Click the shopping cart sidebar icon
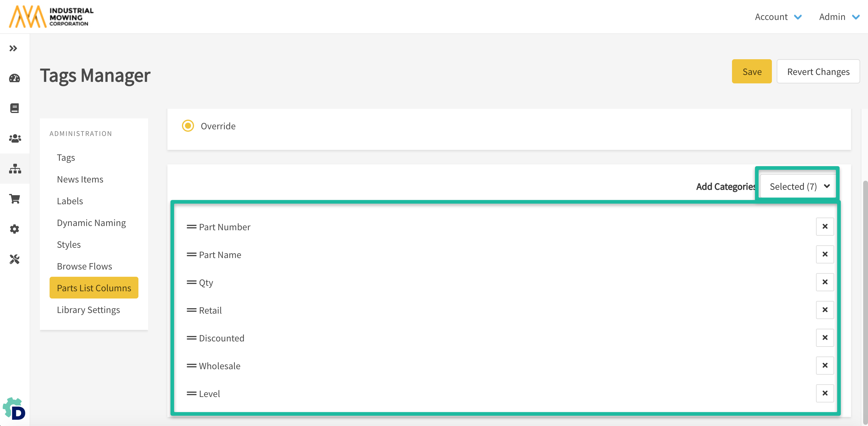Viewport: 868px width, 426px height. coord(15,199)
